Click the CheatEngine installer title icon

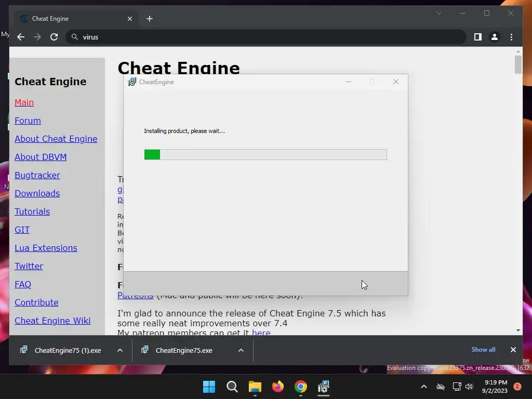pos(131,82)
